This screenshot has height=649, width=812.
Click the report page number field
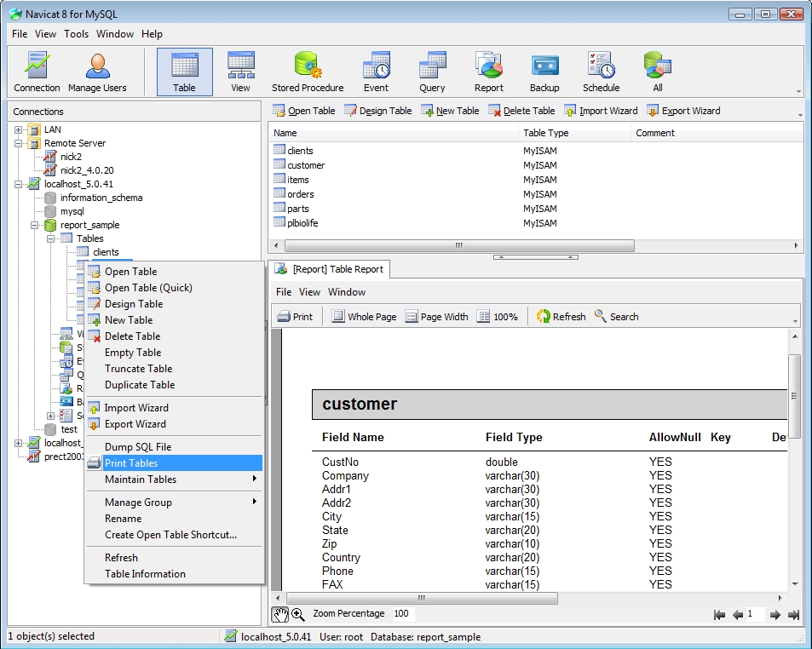[x=755, y=614]
